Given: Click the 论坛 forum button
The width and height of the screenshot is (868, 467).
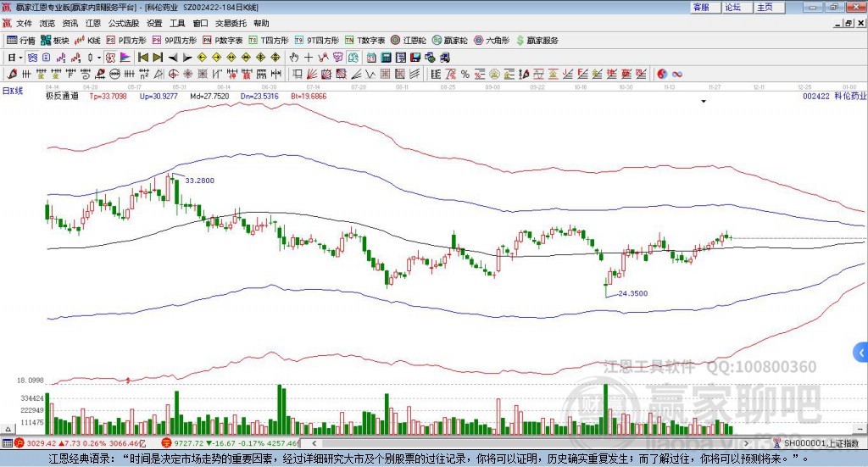Looking at the screenshot, I should [737, 7].
